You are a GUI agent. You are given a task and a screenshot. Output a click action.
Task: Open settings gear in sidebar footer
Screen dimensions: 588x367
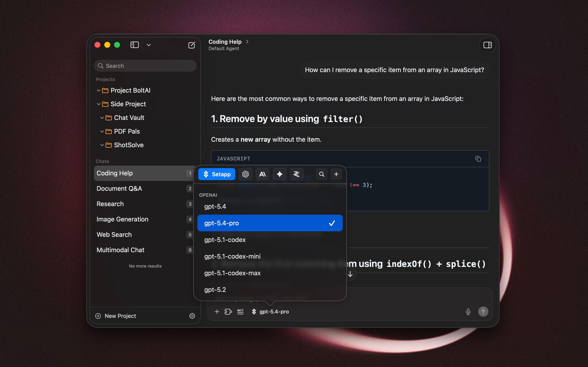(192, 316)
